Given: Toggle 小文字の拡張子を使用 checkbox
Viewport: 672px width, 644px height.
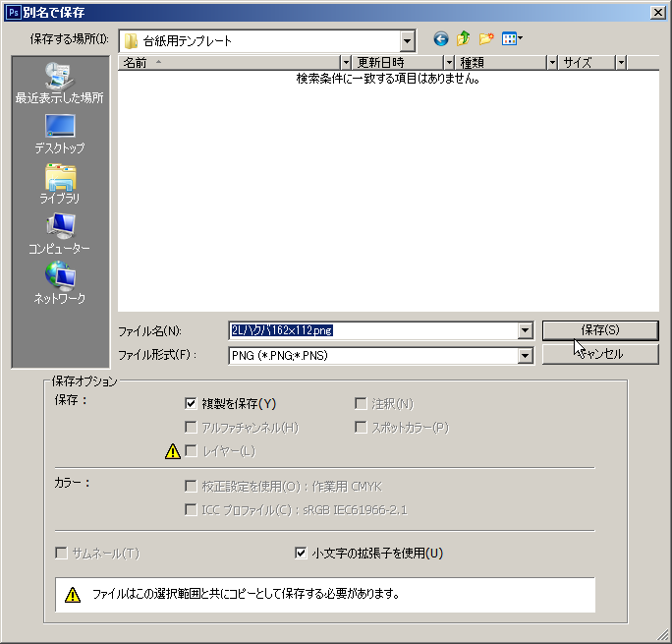Looking at the screenshot, I should tap(302, 554).
